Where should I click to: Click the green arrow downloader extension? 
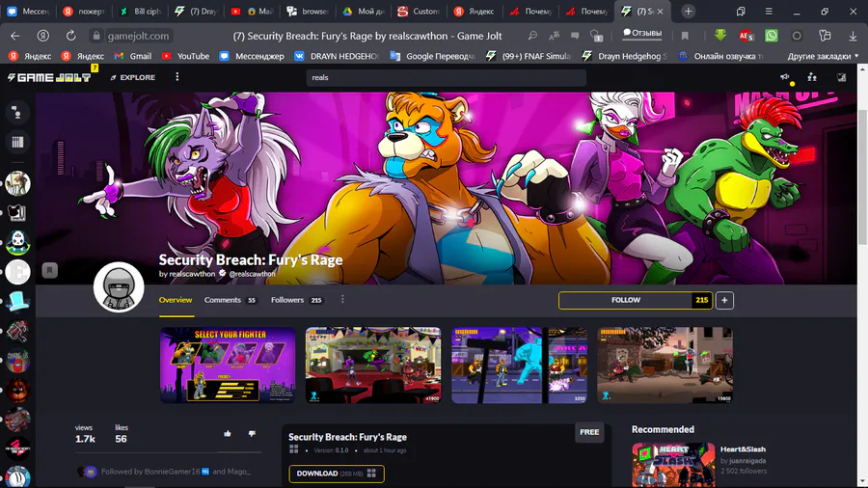719,36
